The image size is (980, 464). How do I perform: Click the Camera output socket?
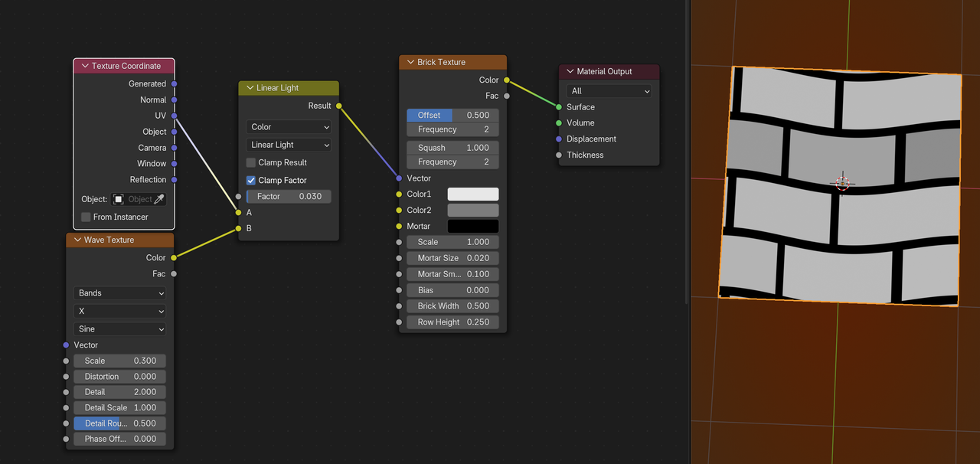click(175, 148)
